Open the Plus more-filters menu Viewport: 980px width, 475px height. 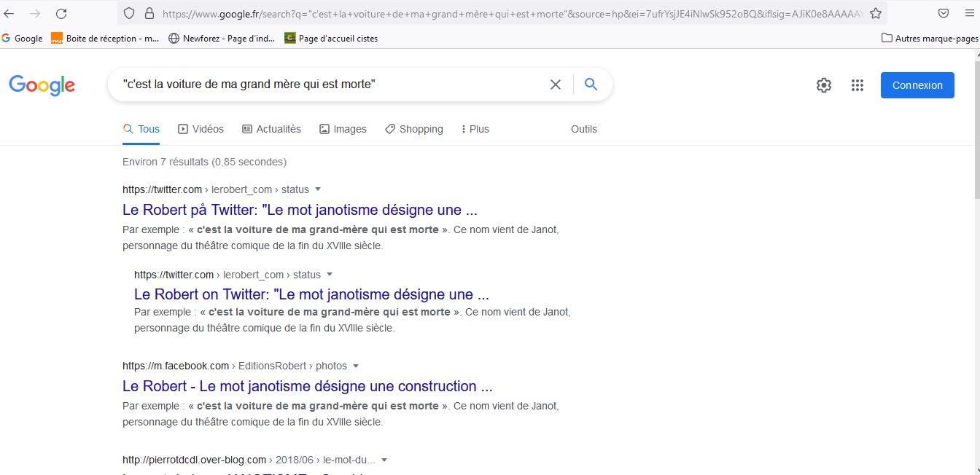tap(475, 129)
